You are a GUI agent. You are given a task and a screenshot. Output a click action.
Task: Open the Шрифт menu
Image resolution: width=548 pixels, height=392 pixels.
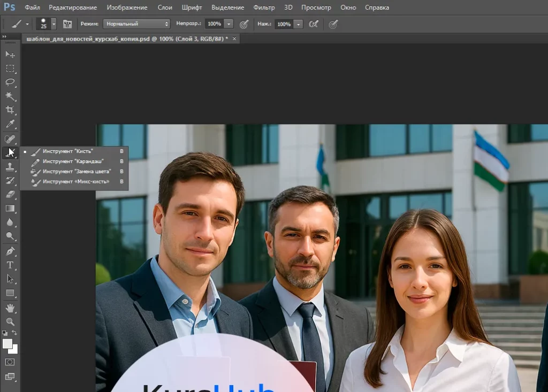click(192, 7)
